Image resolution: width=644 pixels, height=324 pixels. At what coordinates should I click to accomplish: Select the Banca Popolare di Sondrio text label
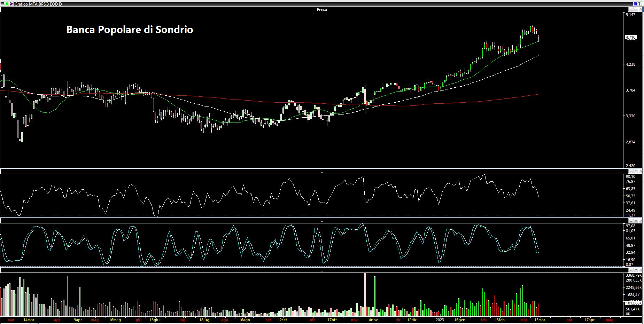(130, 30)
